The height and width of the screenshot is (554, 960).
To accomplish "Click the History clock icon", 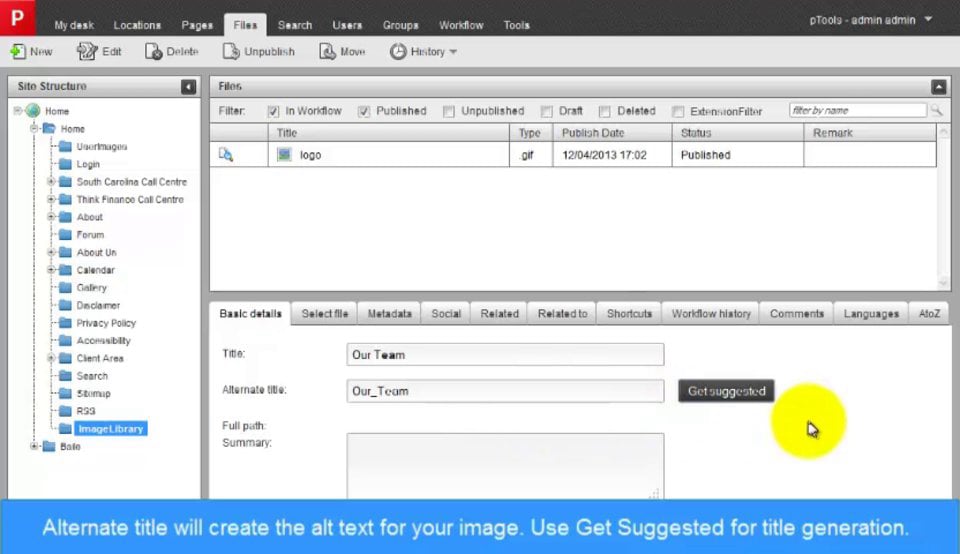I will (x=398, y=52).
